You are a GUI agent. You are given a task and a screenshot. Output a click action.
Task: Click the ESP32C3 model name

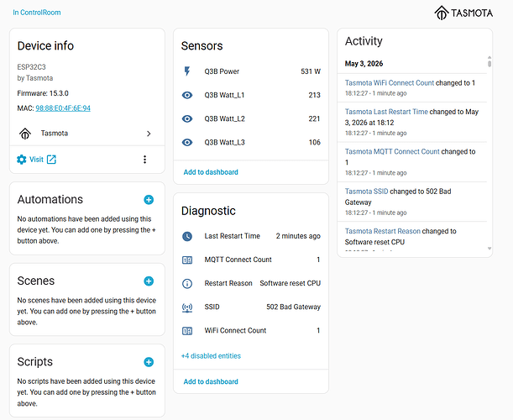(31, 67)
